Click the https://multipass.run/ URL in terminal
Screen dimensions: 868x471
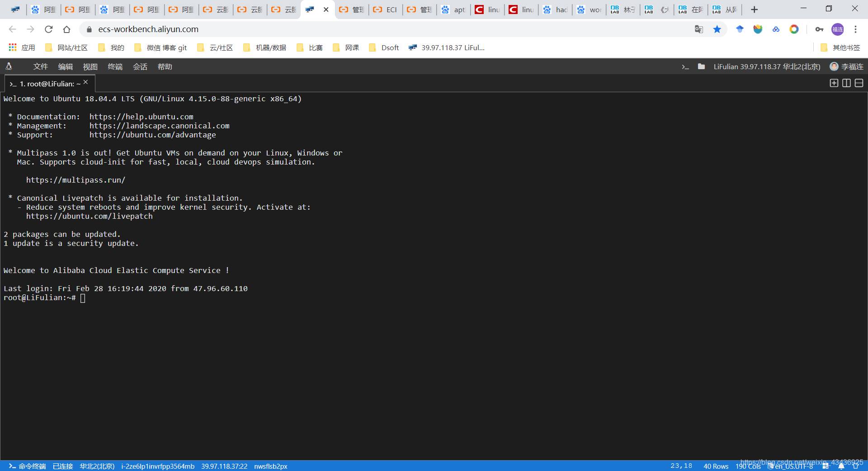75,180
